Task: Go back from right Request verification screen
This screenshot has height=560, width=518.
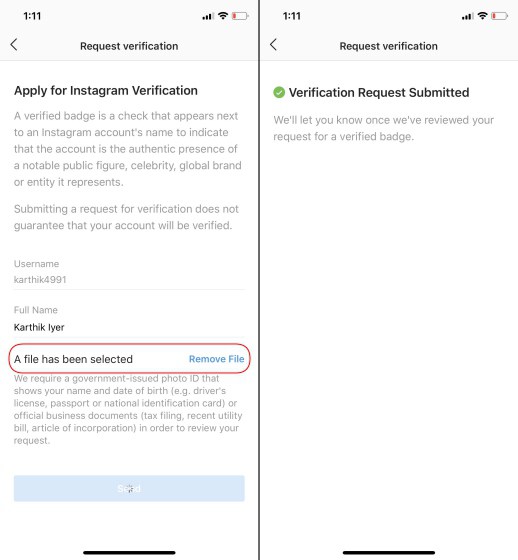Action: click(273, 45)
